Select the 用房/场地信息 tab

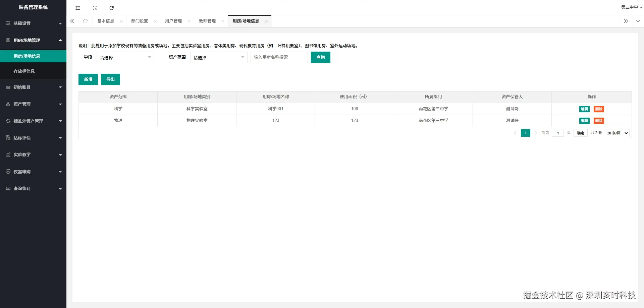pos(246,21)
